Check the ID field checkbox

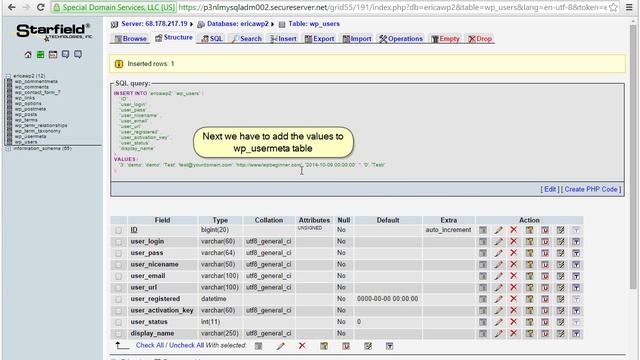[118, 231]
